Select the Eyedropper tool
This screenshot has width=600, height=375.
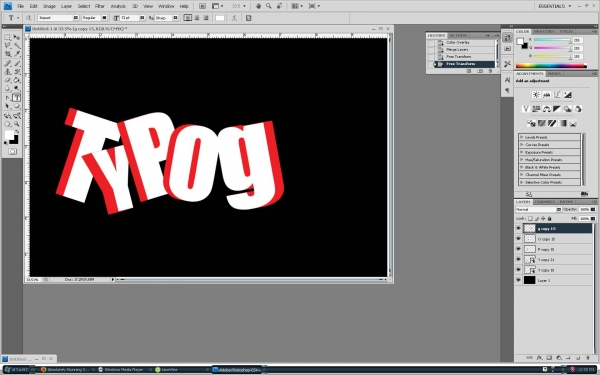[16, 54]
